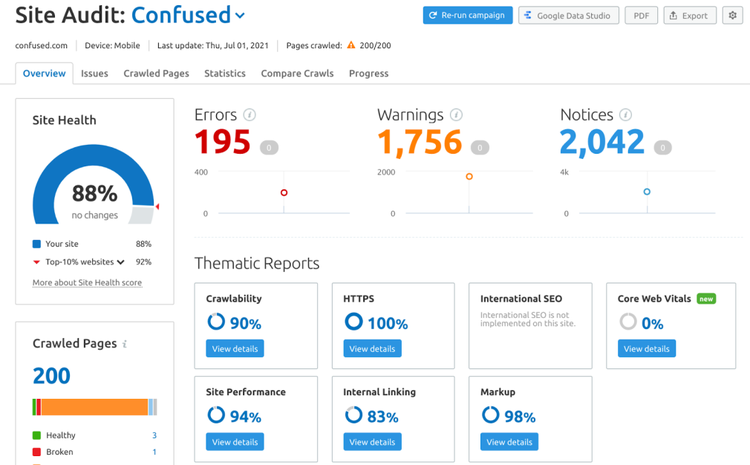
Task: Click the red Errors chart data point
Action: click(284, 192)
